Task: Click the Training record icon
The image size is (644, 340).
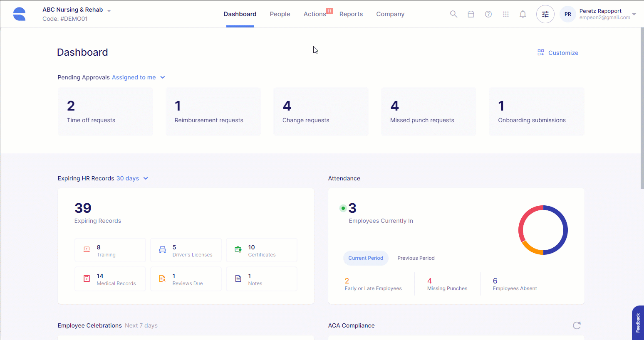Action: click(x=87, y=250)
